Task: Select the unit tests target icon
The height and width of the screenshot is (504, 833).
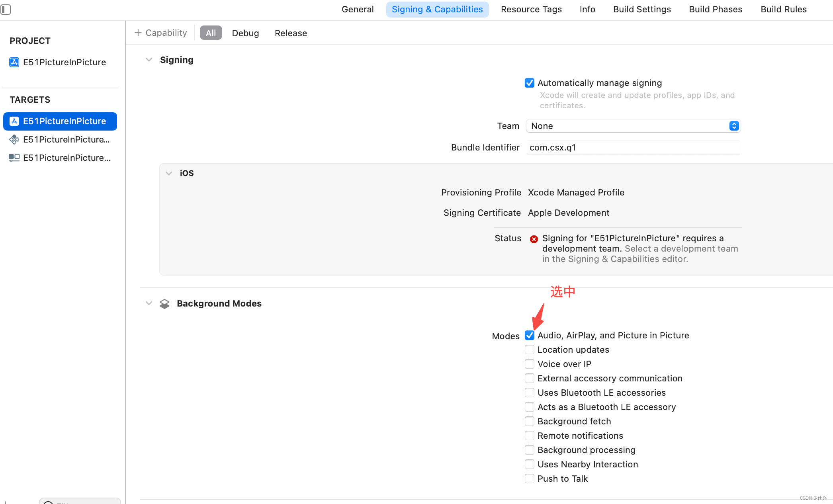Action: 14,139
